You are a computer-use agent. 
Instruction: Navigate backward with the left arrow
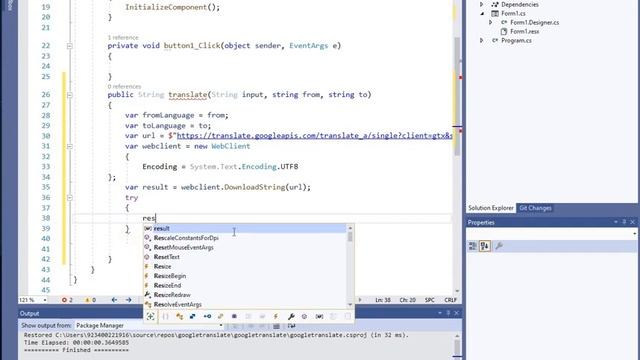(x=114, y=300)
